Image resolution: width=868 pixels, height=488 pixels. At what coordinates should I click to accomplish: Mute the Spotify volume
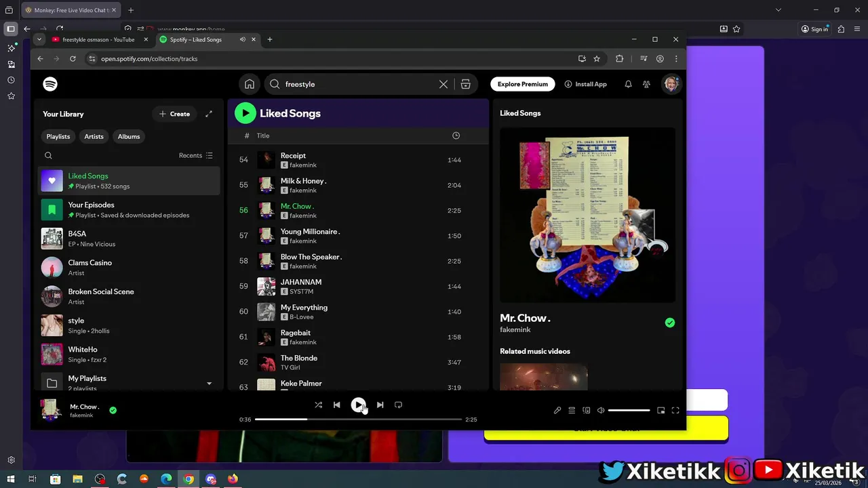(x=601, y=410)
